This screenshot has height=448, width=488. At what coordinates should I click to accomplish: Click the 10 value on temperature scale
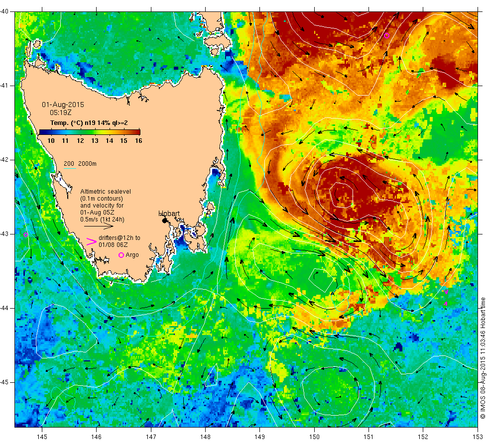click(x=51, y=140)
